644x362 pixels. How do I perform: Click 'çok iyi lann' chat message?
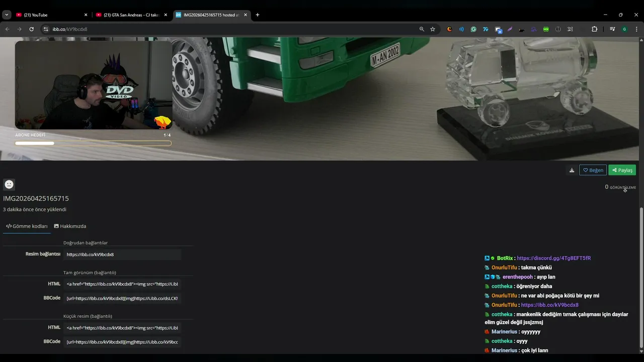click(534, 350)
